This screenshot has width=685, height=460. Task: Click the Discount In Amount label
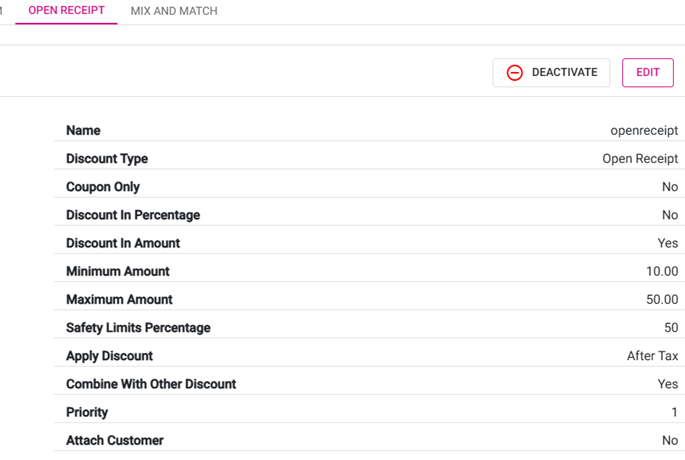click(123, 243)
